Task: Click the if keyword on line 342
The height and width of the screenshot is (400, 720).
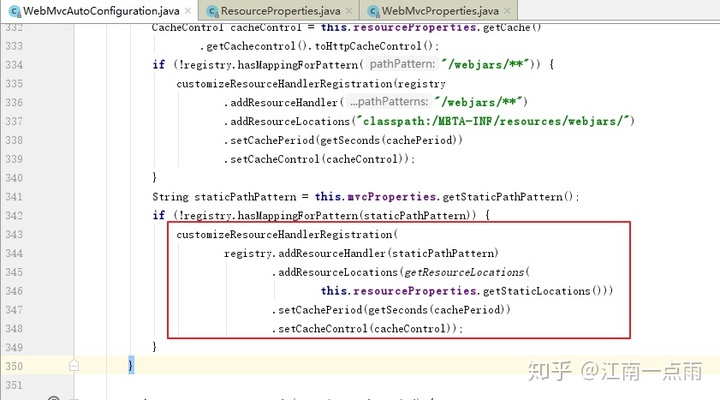Action: tap(159, 215)
